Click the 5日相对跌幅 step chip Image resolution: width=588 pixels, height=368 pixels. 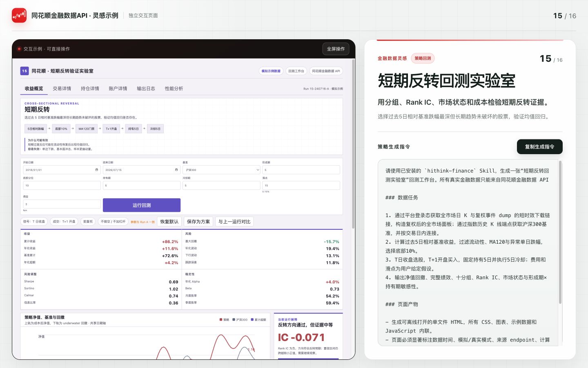point(36,129)
